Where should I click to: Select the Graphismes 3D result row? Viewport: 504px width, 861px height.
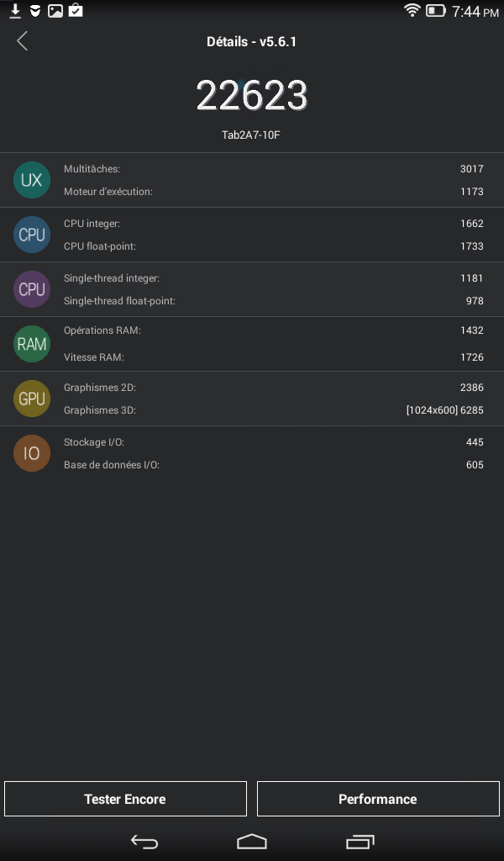click(x=273, y=410)
